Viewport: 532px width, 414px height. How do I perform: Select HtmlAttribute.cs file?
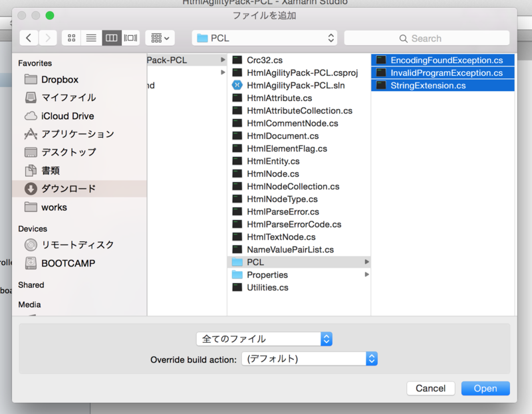click(299, 98)
